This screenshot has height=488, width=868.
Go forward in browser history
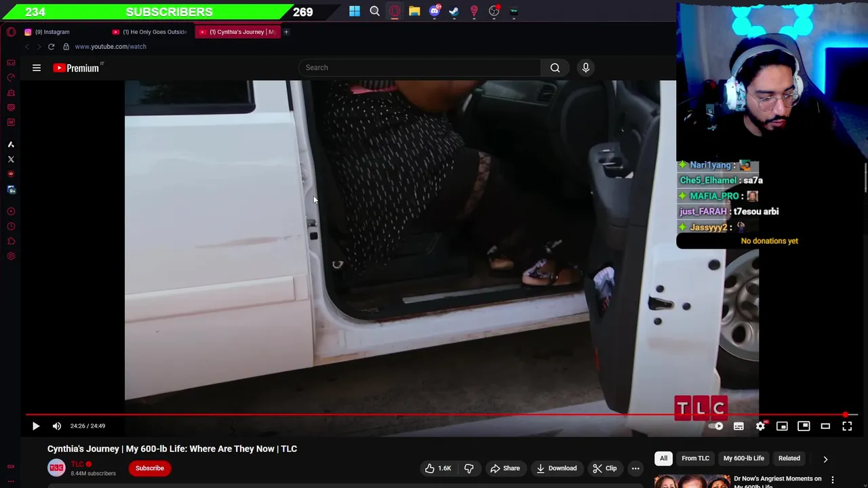coord(39,47)
